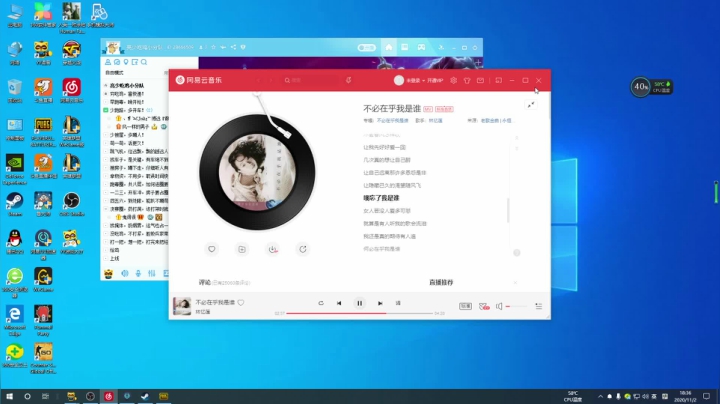Skip to the previous track
Image resolution: width=720 pixels, height=404 pixels.
click(339, 303)
